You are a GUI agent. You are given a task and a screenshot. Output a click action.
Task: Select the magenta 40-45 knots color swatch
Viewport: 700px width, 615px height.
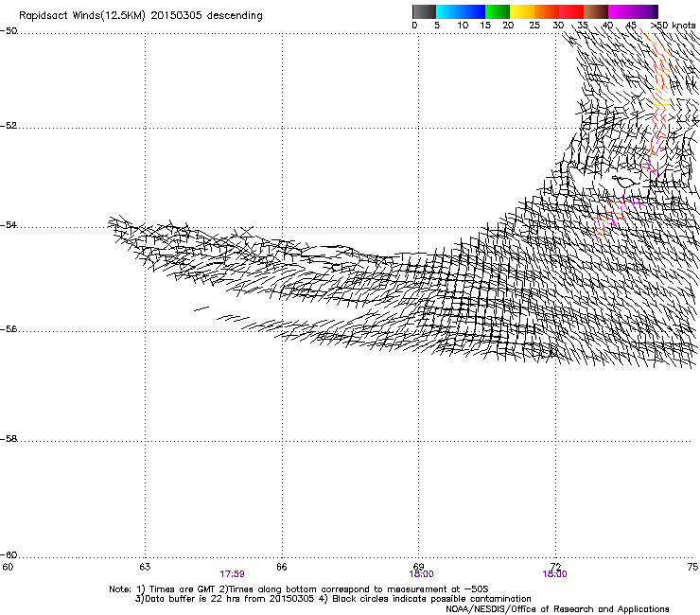coord(621,11)
